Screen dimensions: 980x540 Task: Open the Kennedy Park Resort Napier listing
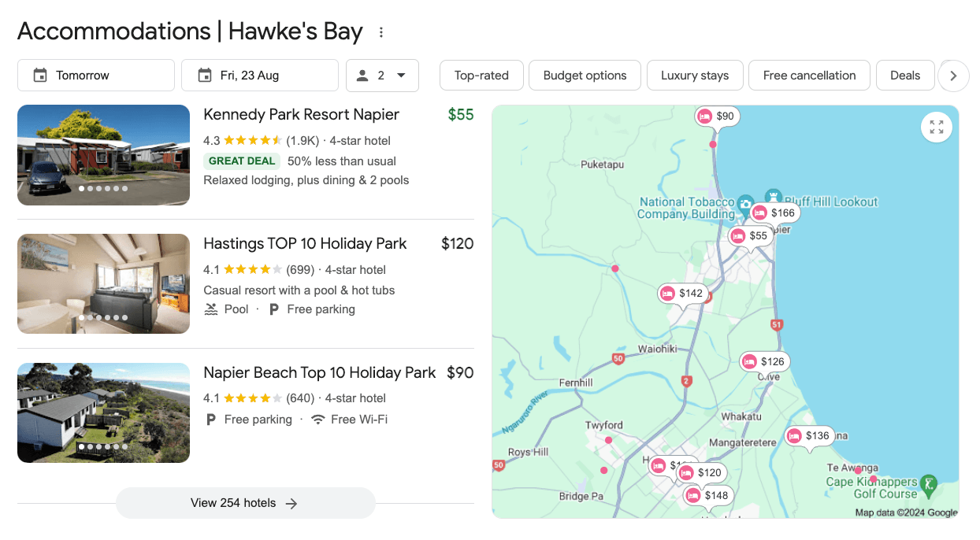point(301,115)
